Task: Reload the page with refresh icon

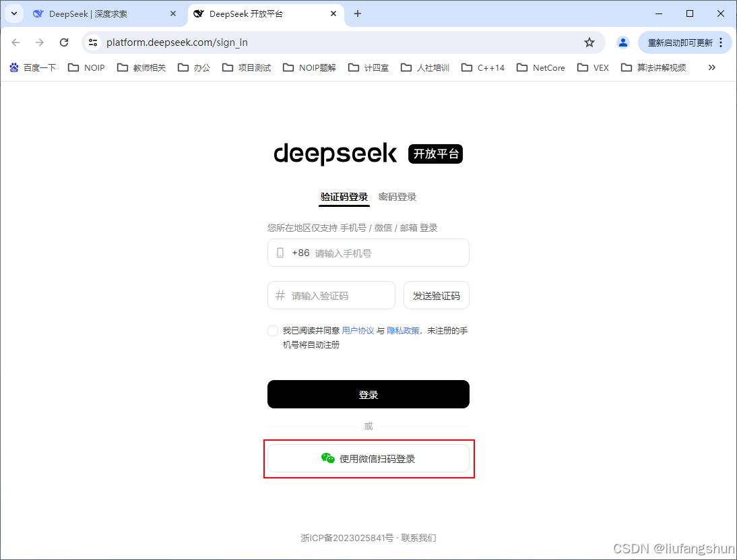Action: click(64, 42)
